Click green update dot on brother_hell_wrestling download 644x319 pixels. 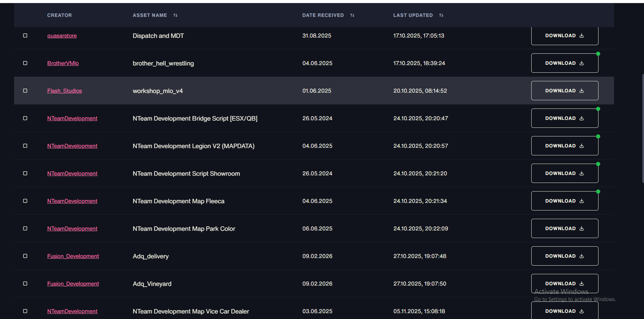(598, 54)
